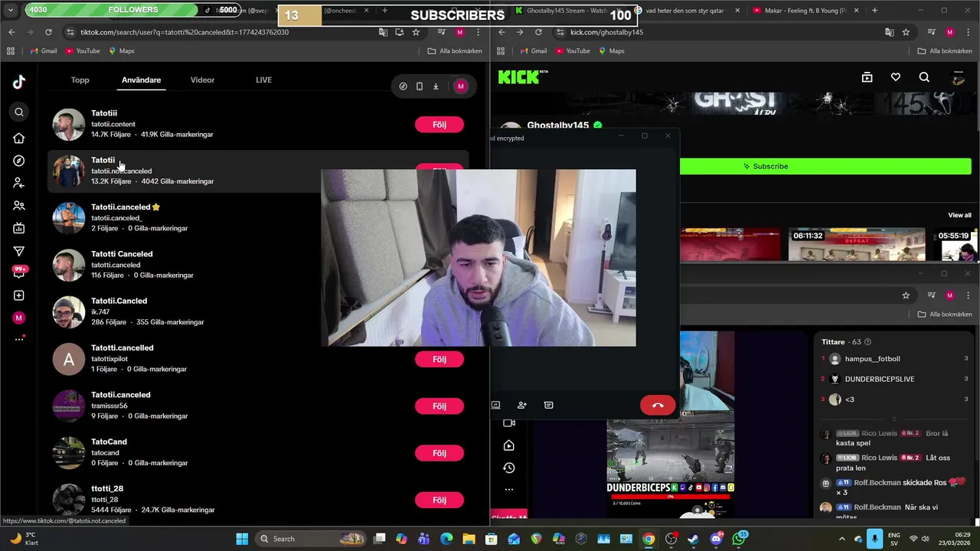Click the history clock icon in lower sidebar

tap(509, 468)
